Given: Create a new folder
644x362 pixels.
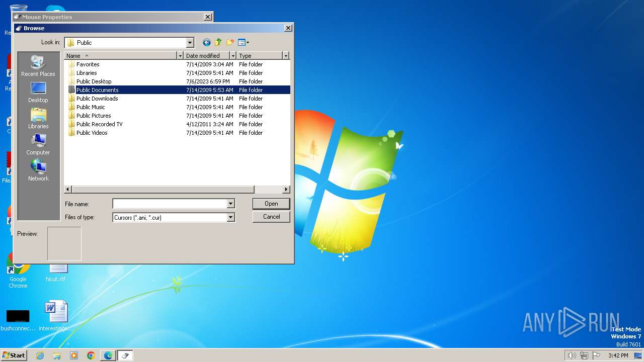Looking at the screenshot, I should 230,43.
